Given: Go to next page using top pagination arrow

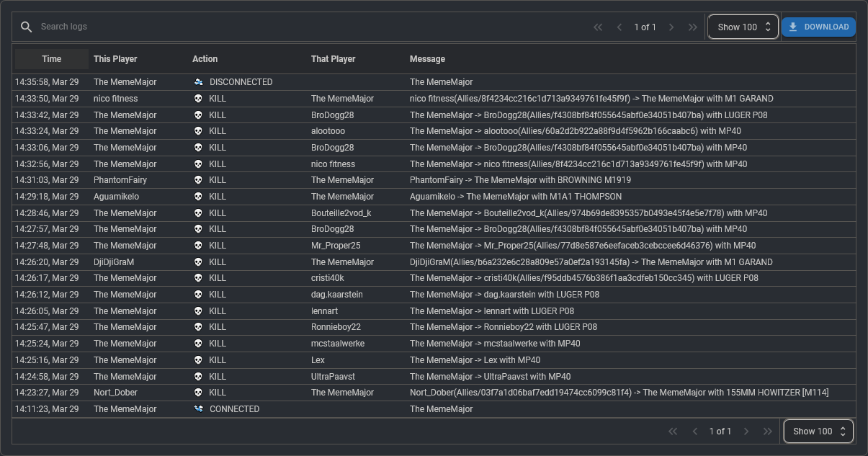Looking at the screenshot, I should click(671, 27).
